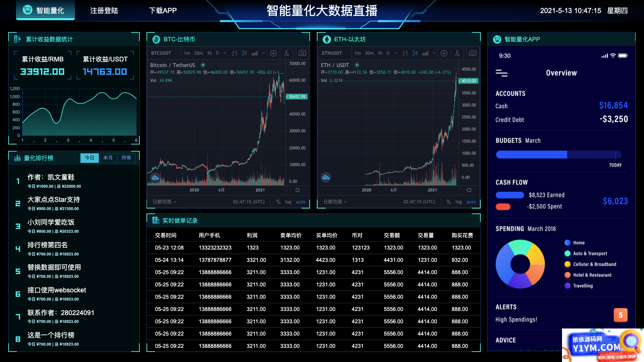The height and width of the screenshot is (362, 644).
Task: Open BTCUSDT symbol selector
Action: click(161, 53)
